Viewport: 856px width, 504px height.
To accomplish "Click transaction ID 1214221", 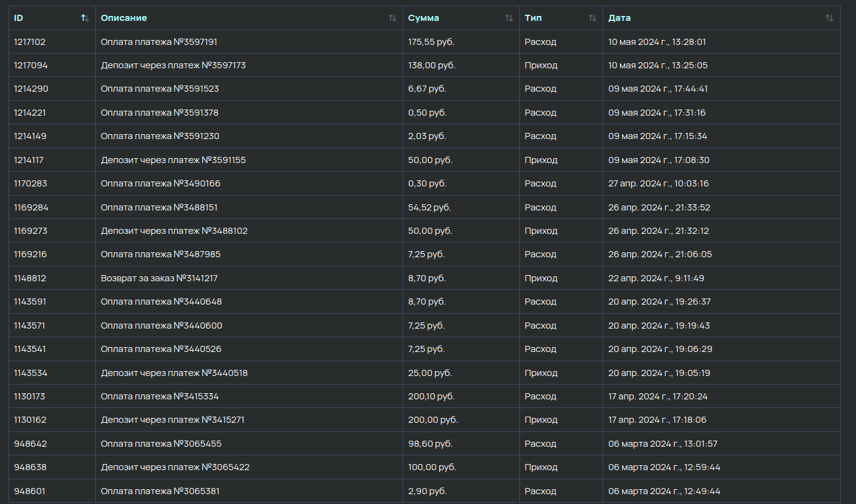I will coord(30,113).
